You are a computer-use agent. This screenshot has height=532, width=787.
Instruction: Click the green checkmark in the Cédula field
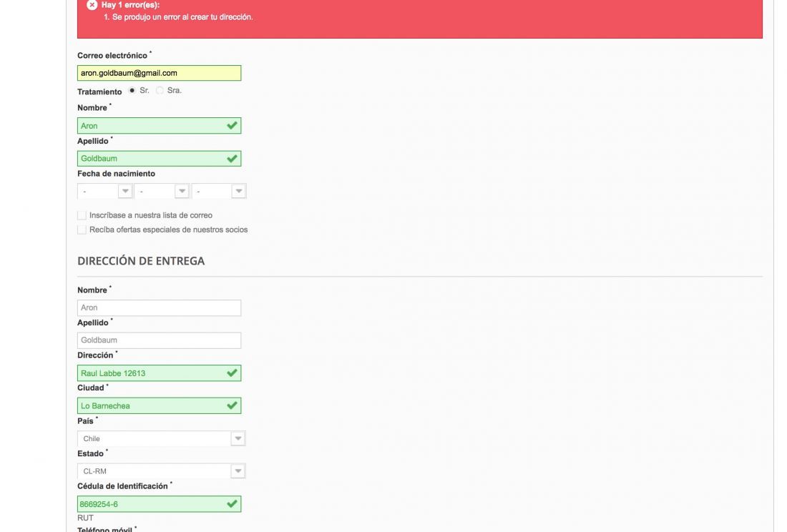coord(232,504)
